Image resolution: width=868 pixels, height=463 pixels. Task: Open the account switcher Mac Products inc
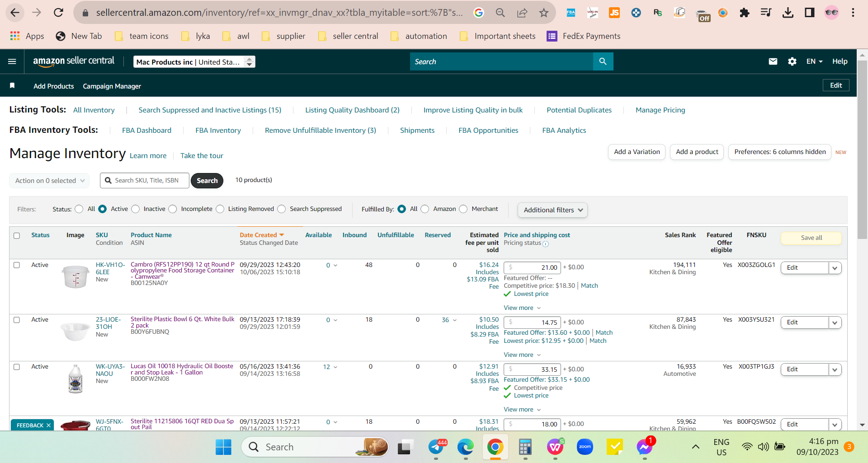(194, 62)
